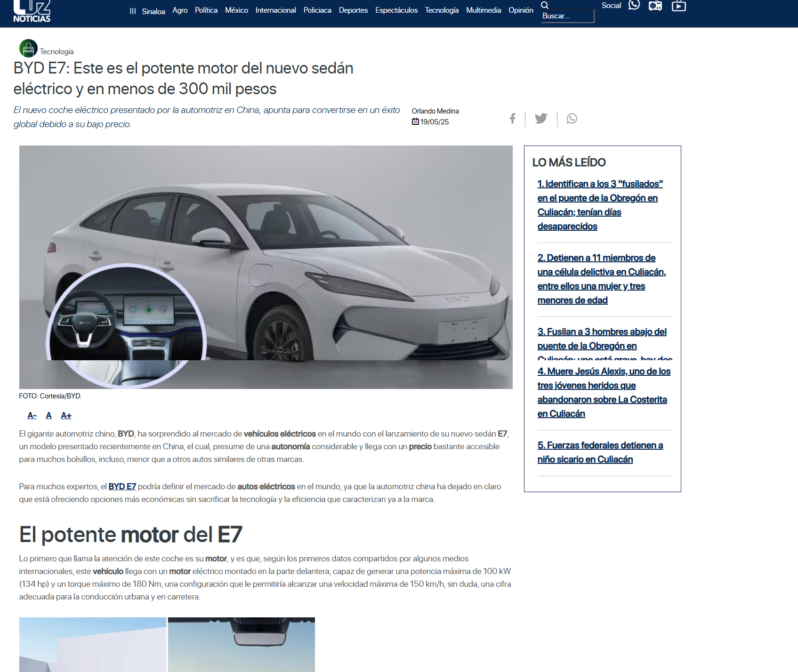This screenshot has width=798, height=672.
Task: Click author name Orlando Medina
Action: tap(435, 111)
